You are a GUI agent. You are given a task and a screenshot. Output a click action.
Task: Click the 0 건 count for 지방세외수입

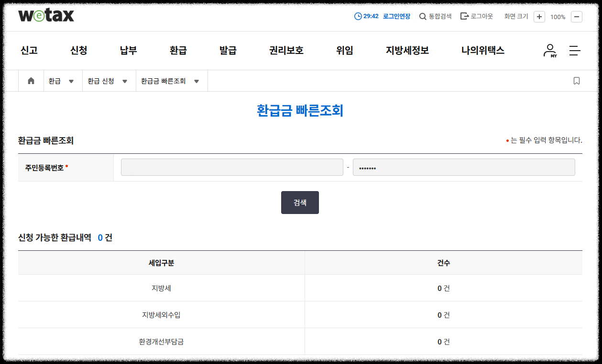(444, 315)
